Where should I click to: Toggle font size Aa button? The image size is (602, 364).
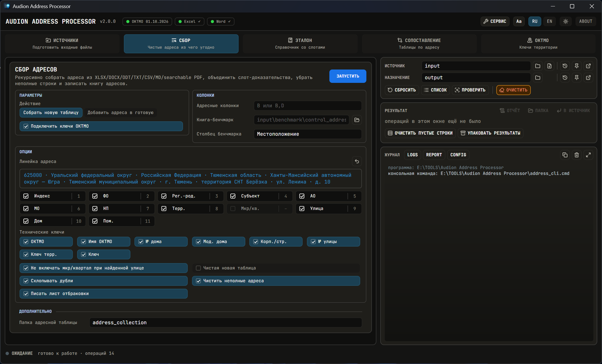[x=519, y=21]
